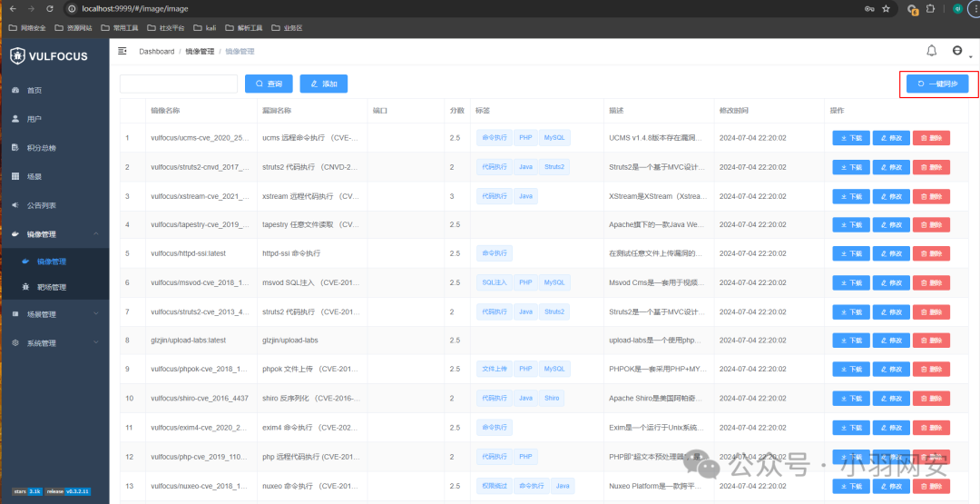Open the 解析工具 bookmark folder
Viewport: 980px width, 504px height.
[x=244, y=28]
